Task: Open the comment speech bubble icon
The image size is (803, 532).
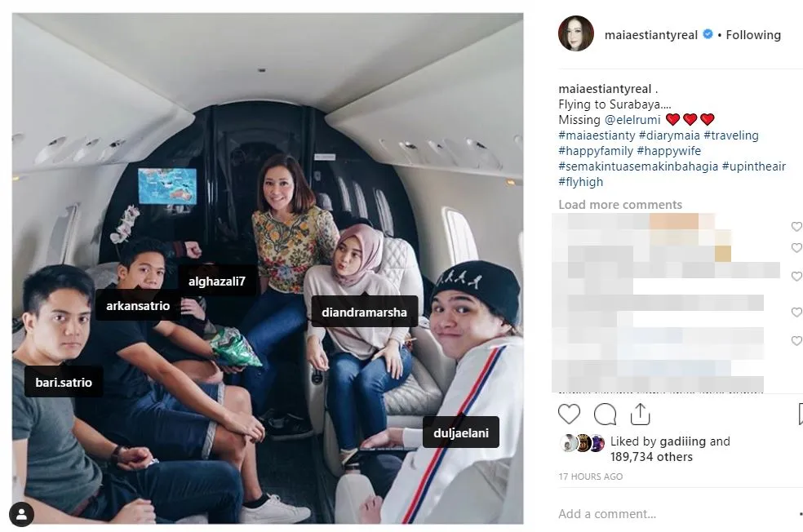Action: pyautogui.click(x=605, y=415)
